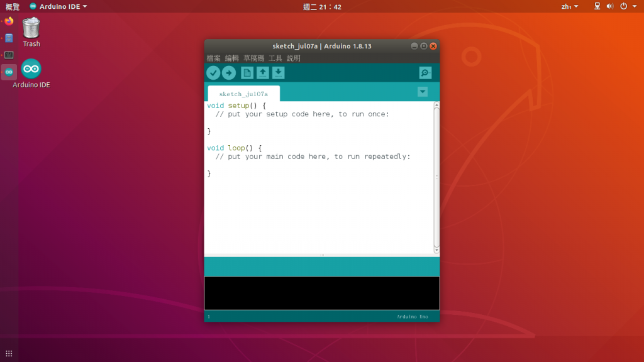Click the volume speaker icon
The width and height of the screenshot is (644, 362).
[610, 6]
